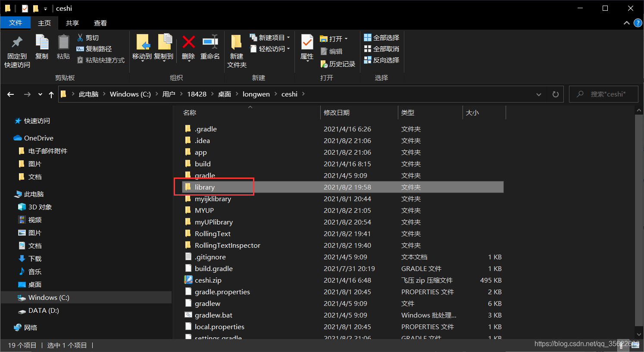Switch to 主页 ribbon tab

click(x=44, y=23)
